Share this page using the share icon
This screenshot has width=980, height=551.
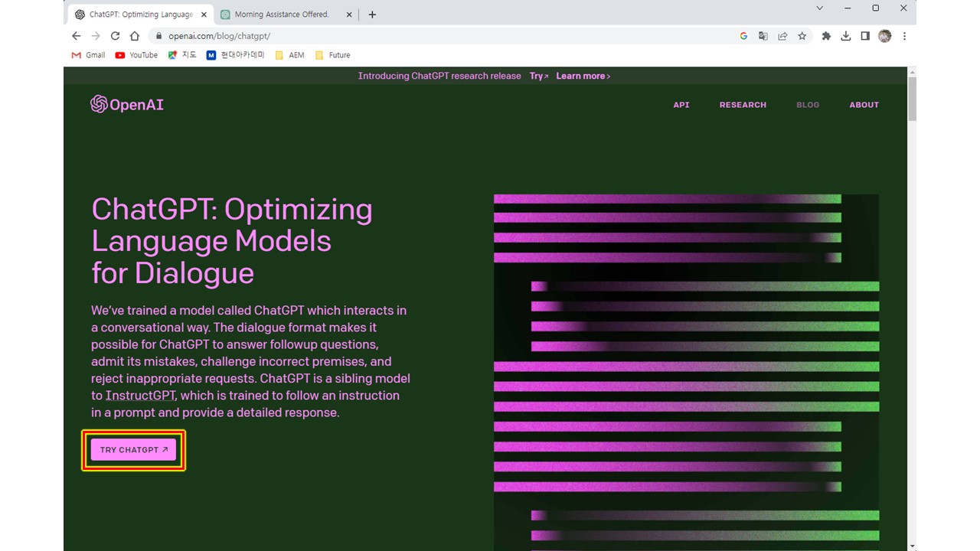pos(782,36)
